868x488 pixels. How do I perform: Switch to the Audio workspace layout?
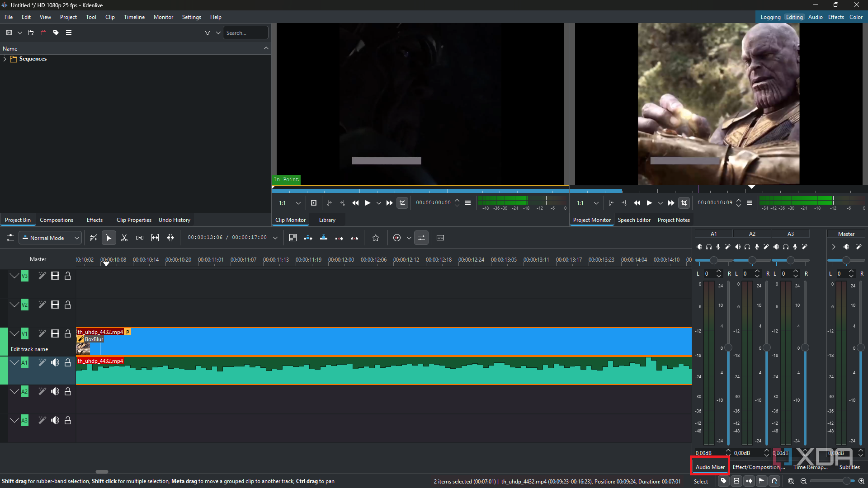point(816,17)
